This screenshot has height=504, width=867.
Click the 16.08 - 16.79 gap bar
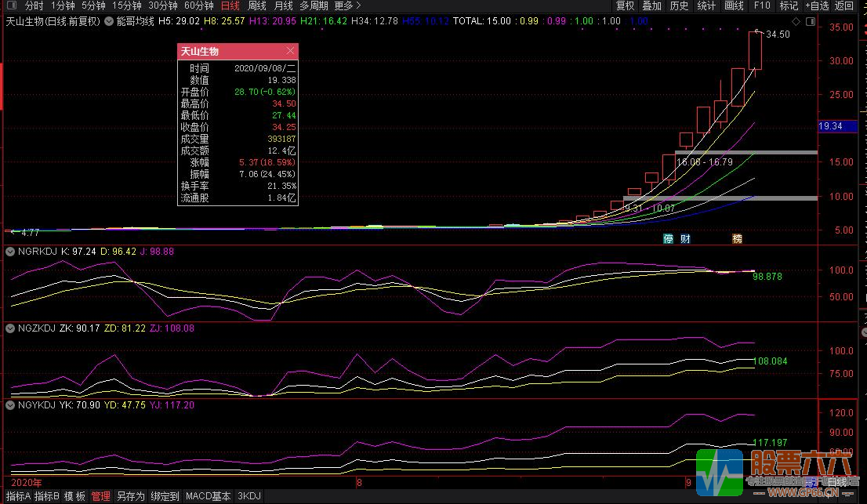[x=746, y=153]
